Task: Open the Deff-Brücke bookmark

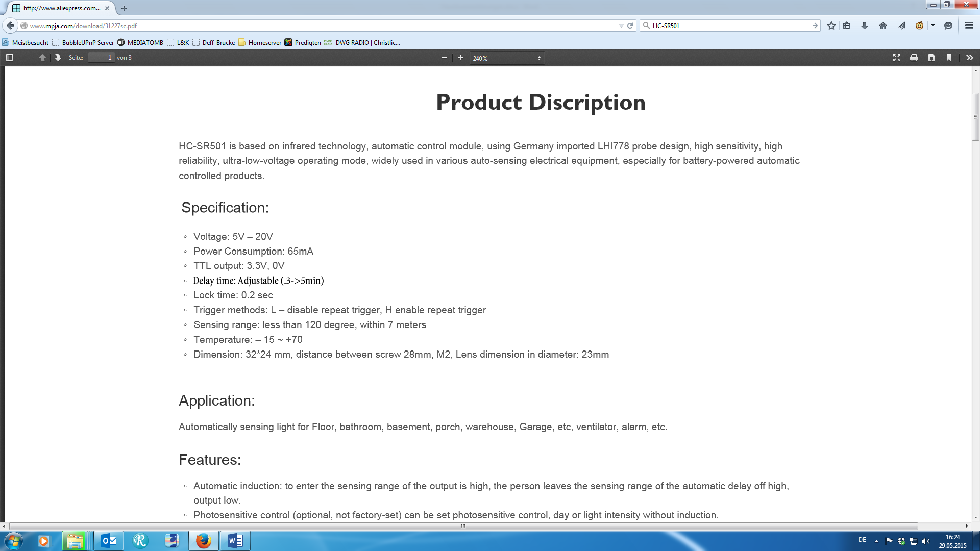Action: tap(214, 42)
